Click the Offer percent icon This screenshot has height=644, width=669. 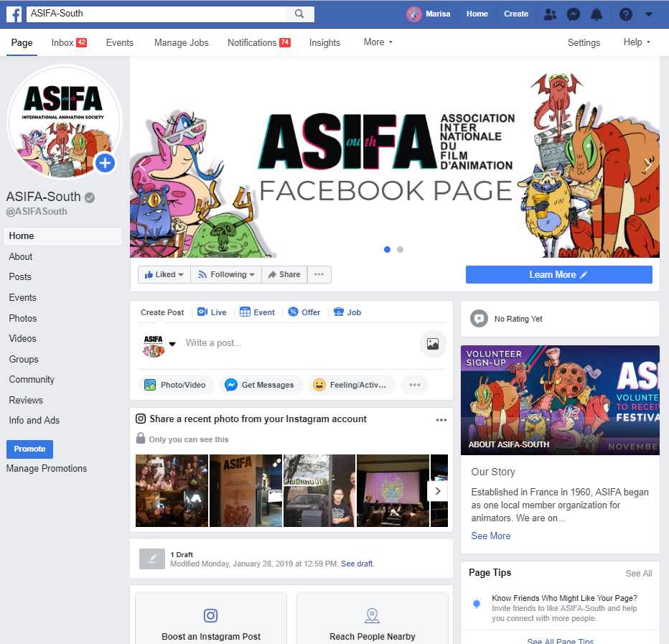[x=293, y=312]
